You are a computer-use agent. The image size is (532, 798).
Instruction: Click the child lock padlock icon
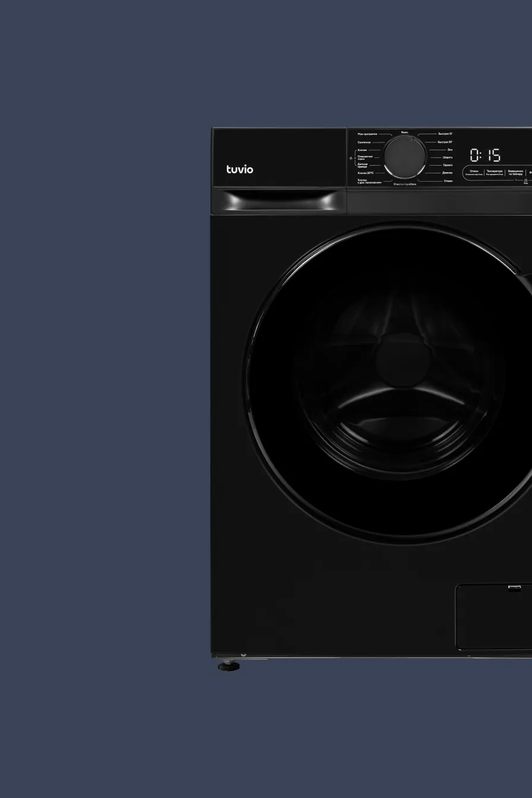tap(525, 180)
